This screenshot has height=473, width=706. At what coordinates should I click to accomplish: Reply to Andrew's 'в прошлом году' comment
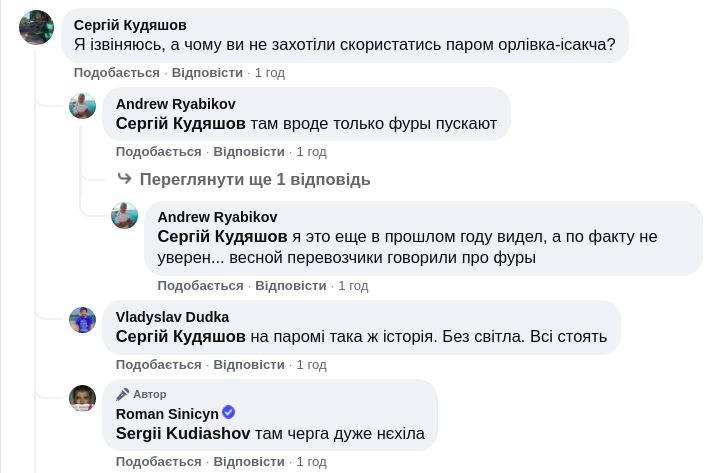click(291, 286)
